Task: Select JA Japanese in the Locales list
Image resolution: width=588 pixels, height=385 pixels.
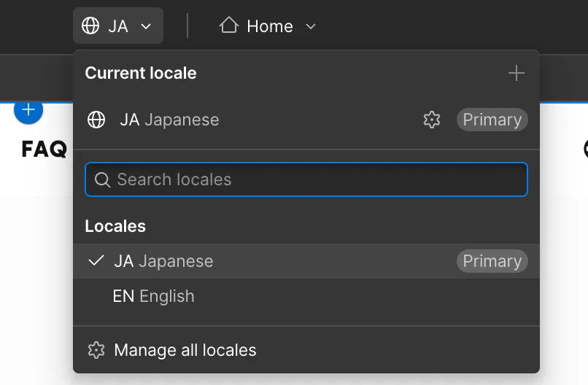Action: (x=306, y=261)
